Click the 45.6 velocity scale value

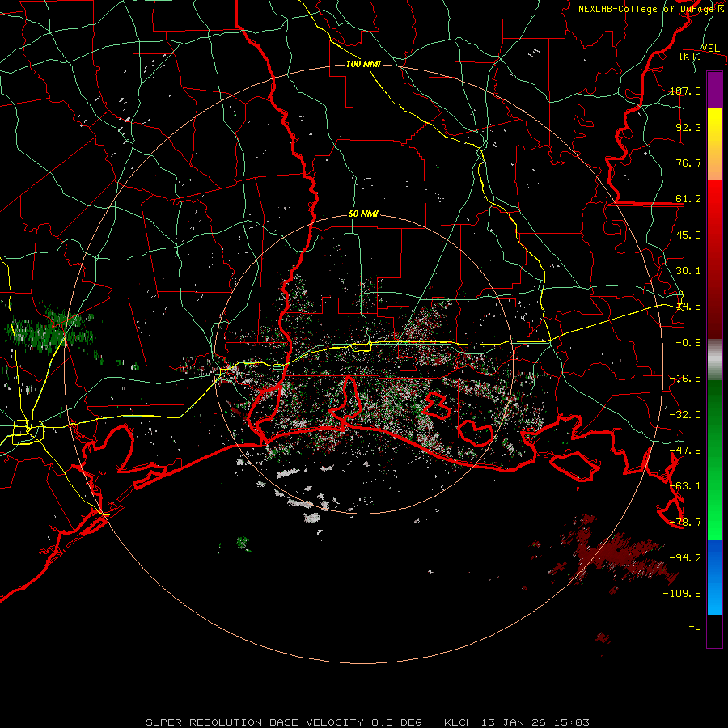pos(688,235)
